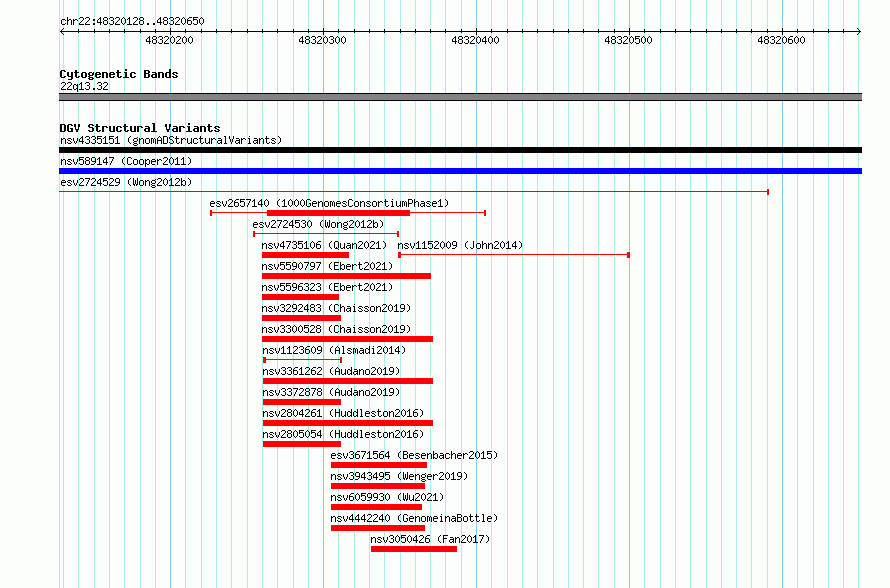The image size is (890, 588).
Task: Click nsv3292483 Chaisson2019 label
Action: 336,308
